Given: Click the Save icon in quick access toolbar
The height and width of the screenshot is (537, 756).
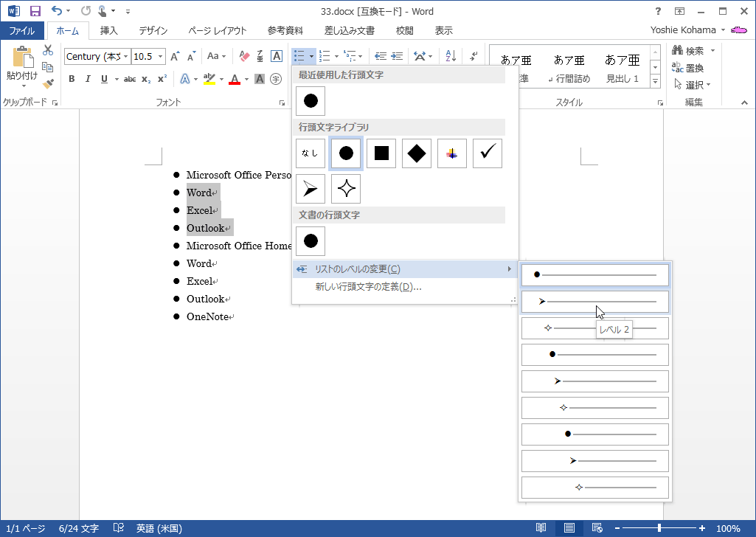Looking at the screenshot, I should (x=35, y=11).
